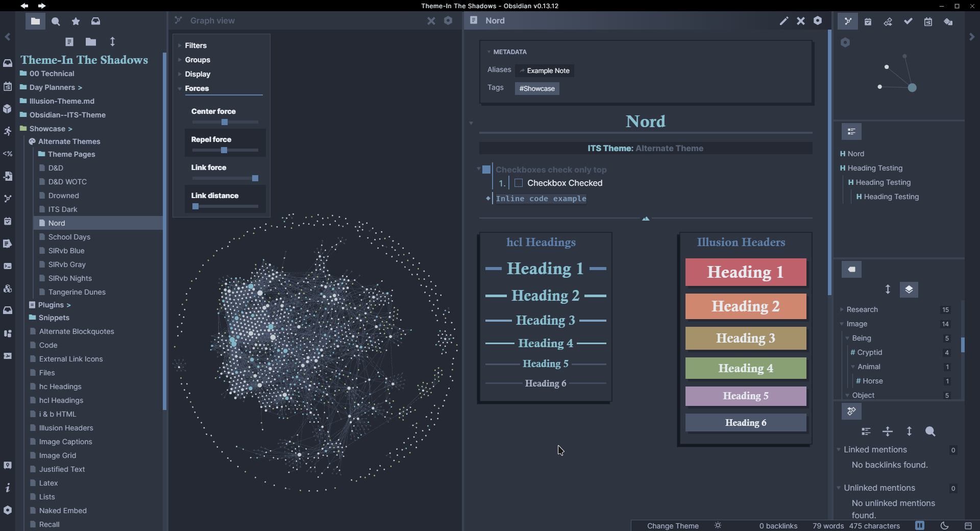Search within backlinks using magnifier icon

tap(930, 431)
